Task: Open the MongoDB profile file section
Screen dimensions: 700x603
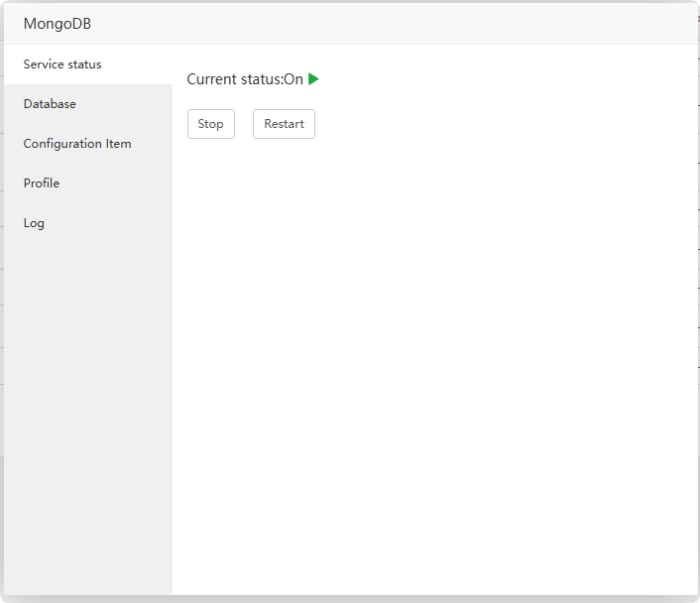Action: [x=42, y=183]
